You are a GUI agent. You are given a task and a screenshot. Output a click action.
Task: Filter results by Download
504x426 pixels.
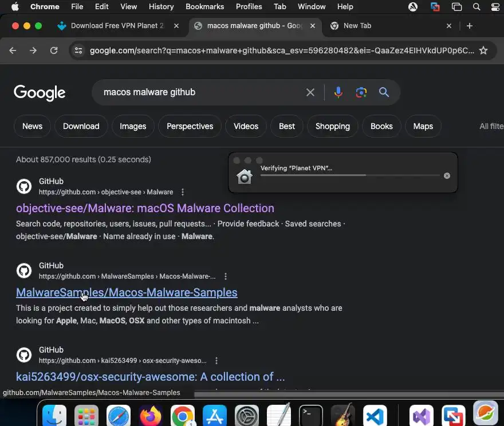[81, 126]
